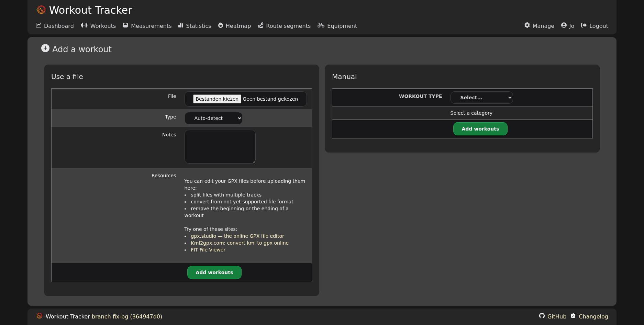Click the Route segments icon
Image resolution: width=644 pixels, height=325 pixels.
[260, 25]
